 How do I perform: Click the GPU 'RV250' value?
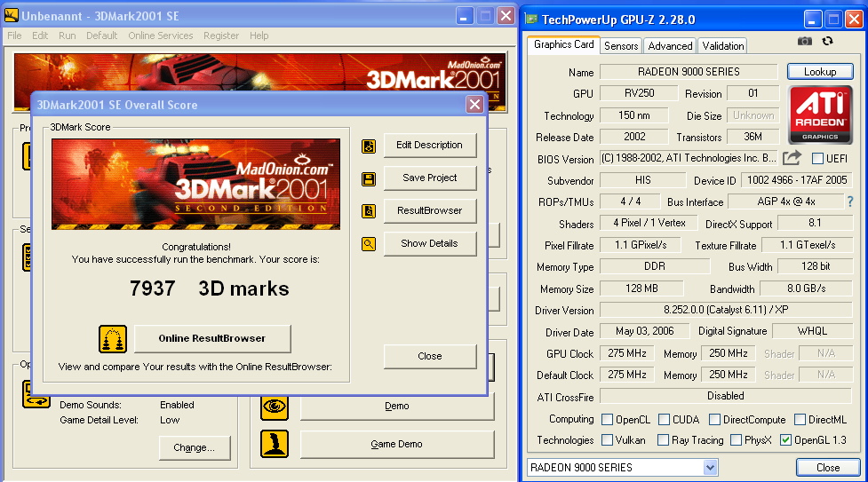[640, 93]
